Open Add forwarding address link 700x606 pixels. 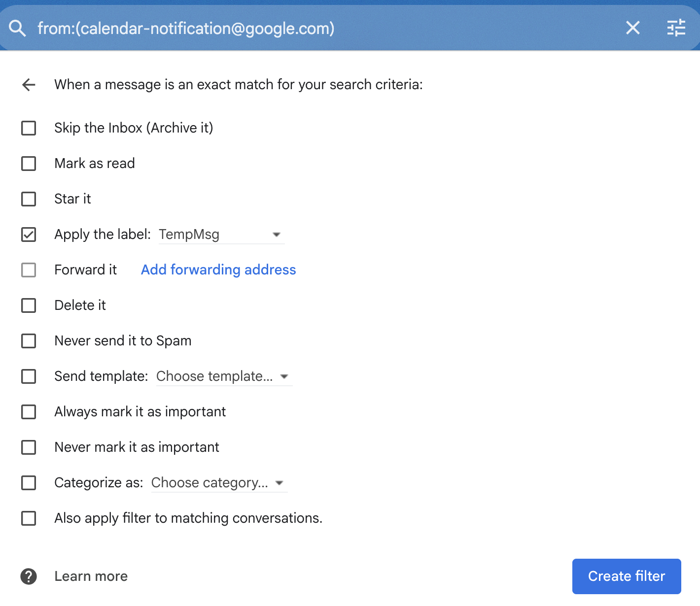tap(218, 269)
